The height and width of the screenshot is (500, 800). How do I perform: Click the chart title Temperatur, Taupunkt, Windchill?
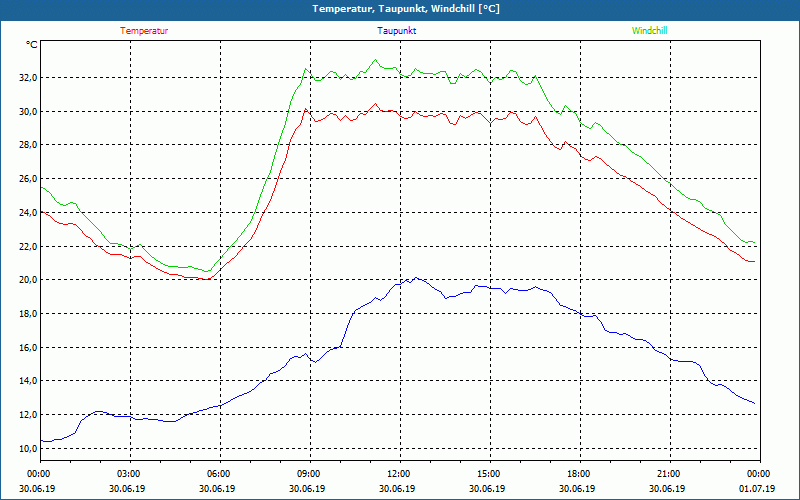coord(406,9)
